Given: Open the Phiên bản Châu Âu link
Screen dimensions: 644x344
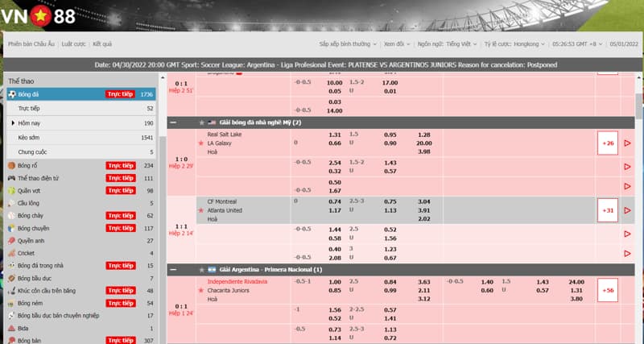Looking at the screenshot, I should point(31,44).
